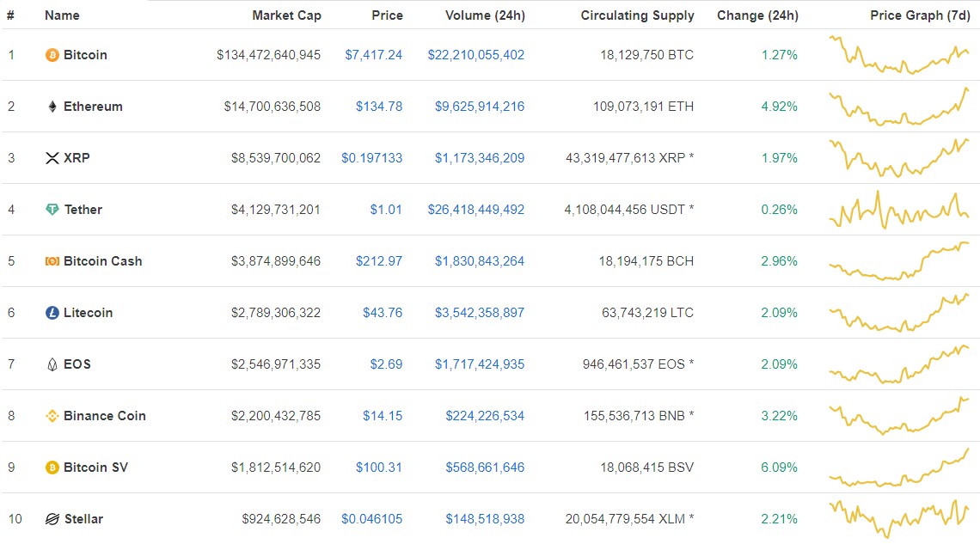The width and height of the screenshot is (980, 544).
Task: Click the Litecoin logo icon
Action: click(x=52, y=313)
